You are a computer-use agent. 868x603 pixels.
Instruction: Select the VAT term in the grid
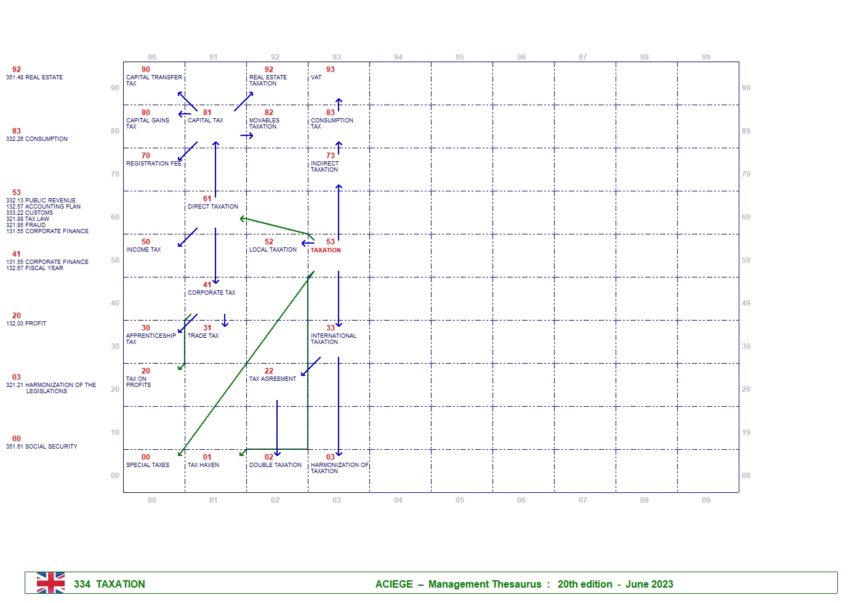(316, 78)
